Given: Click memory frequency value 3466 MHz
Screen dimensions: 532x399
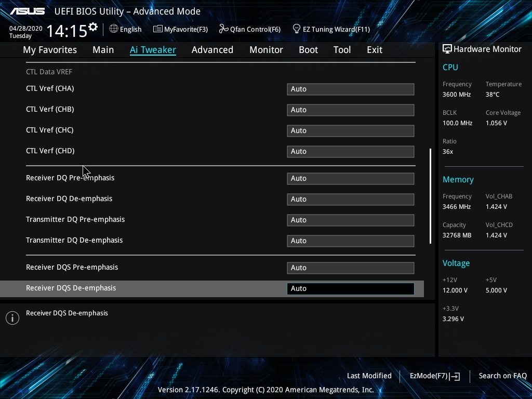Looking at the screenshot, I should click(x=457, y=207).
